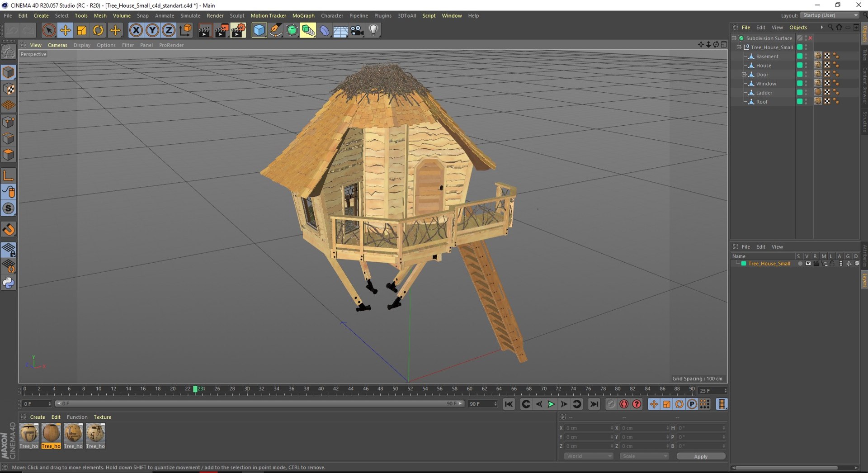
Task: Select the Move tool in toolbar
Action: [x=65, y=30]
